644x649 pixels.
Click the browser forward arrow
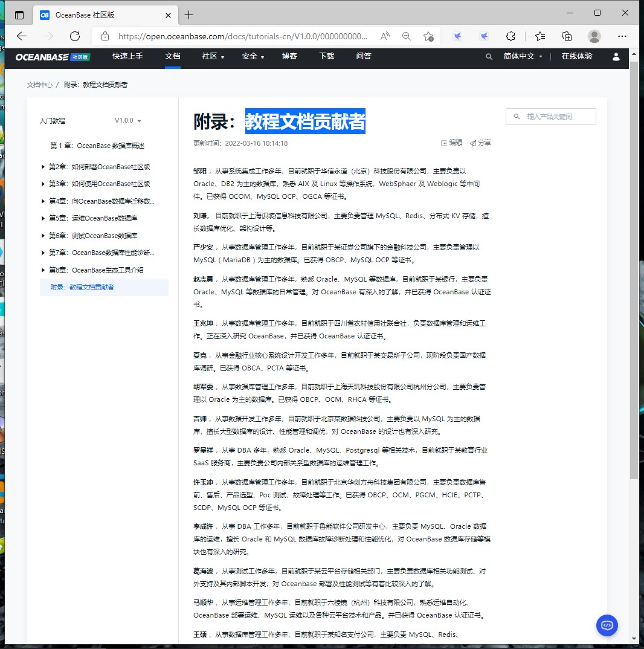point(48,36)
